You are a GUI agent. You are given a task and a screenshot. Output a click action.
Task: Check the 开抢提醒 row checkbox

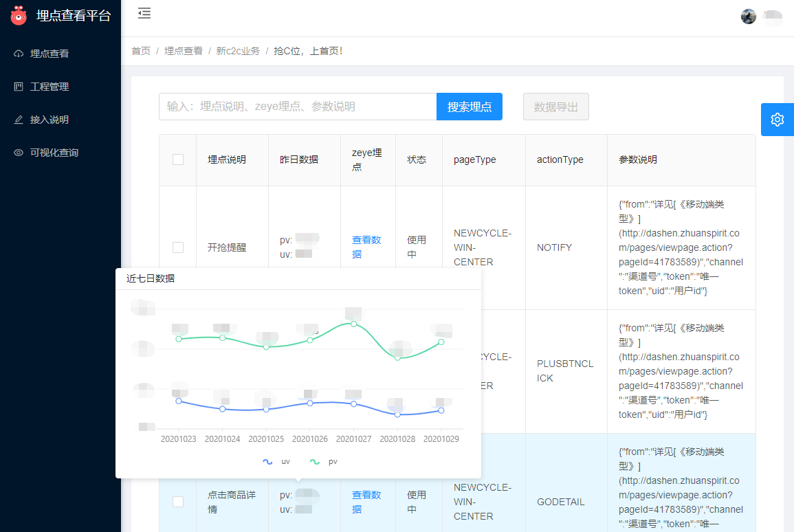click(x=178, y=247)
